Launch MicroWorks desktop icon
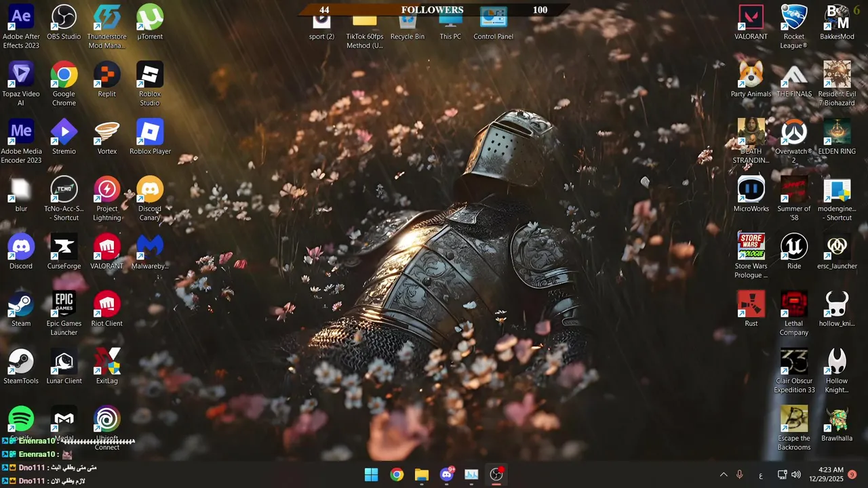 click(751, 195)
